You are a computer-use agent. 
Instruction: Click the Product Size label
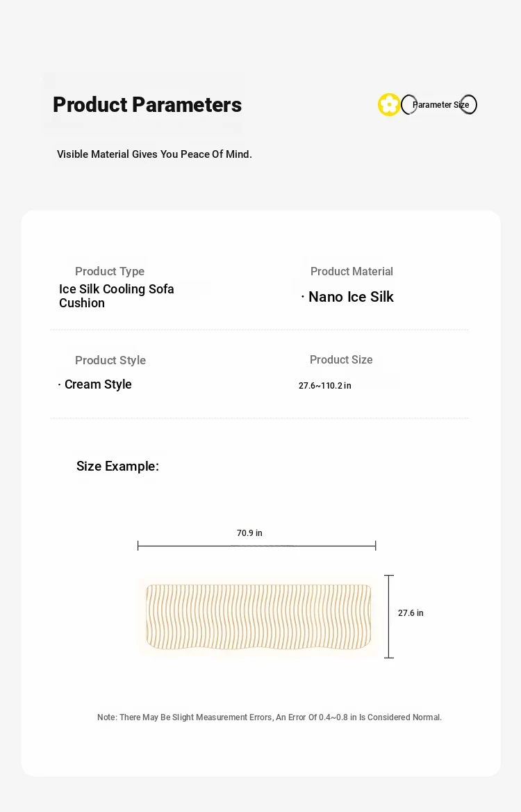[341, 359]
